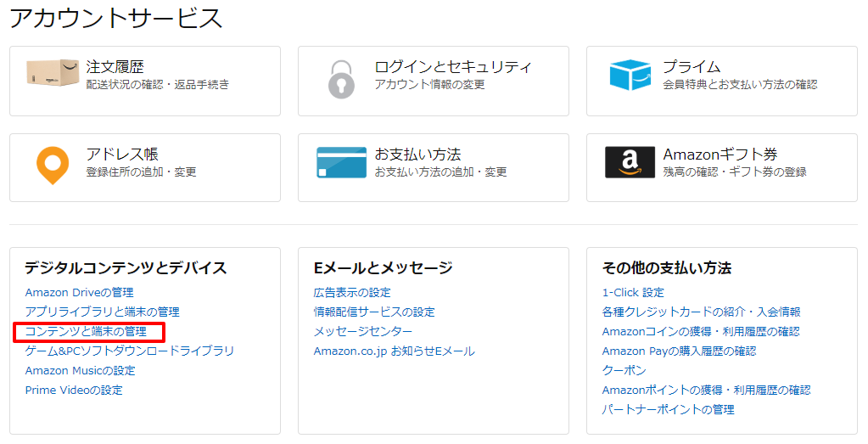
Task: Open Amazon Musicの設定 link
Action: (81, 370)
